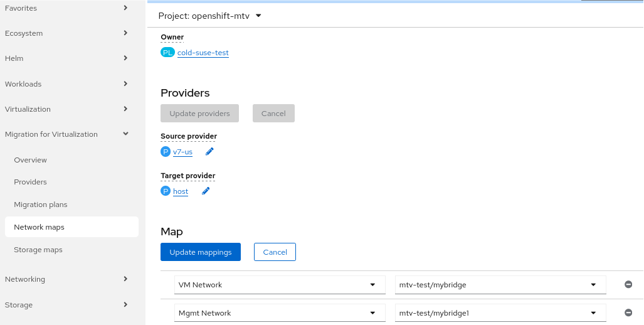
Task: Open the Project openshift-mtv dropdown
Action: pos(210,16)
